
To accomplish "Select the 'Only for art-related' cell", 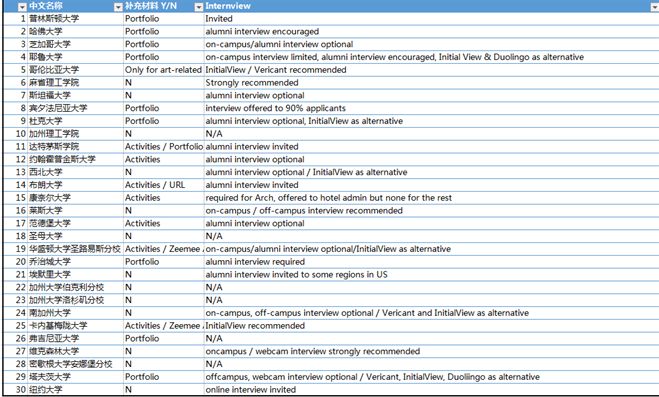I will pos(163,70).
